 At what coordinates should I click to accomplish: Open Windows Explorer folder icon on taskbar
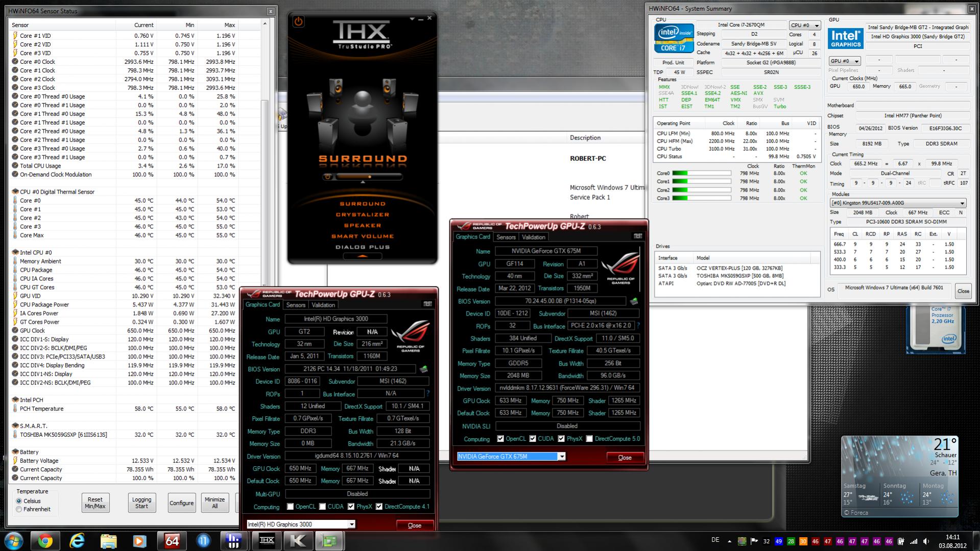point(108,541)
